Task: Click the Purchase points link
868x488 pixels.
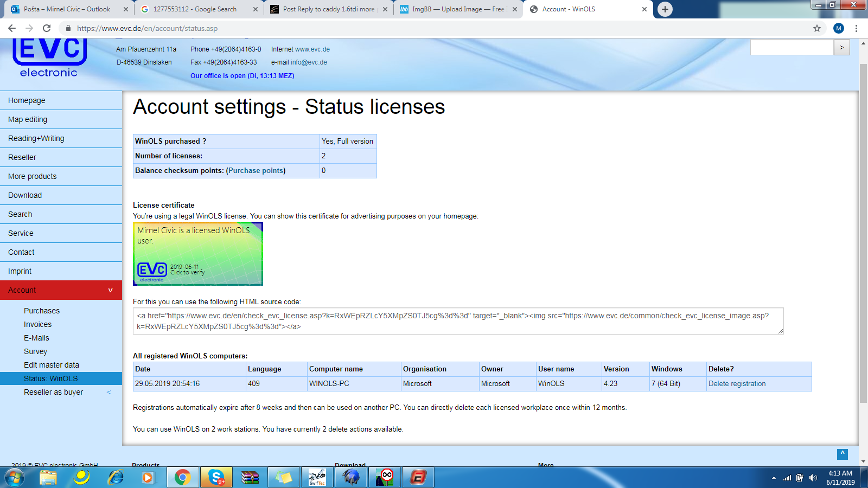Action: click(256, 170)
